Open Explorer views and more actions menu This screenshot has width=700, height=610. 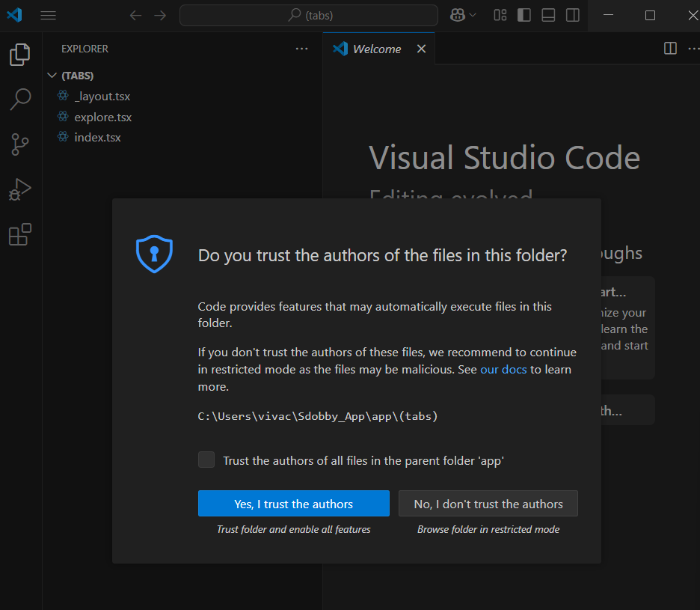[x=302, y=49]
